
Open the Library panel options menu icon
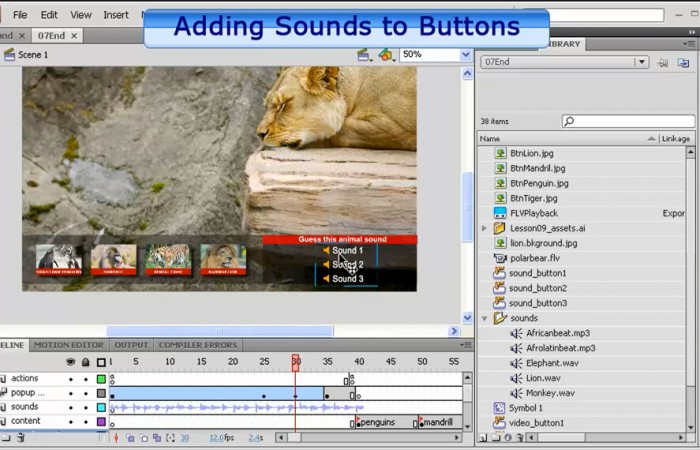(x=689, y=44)
